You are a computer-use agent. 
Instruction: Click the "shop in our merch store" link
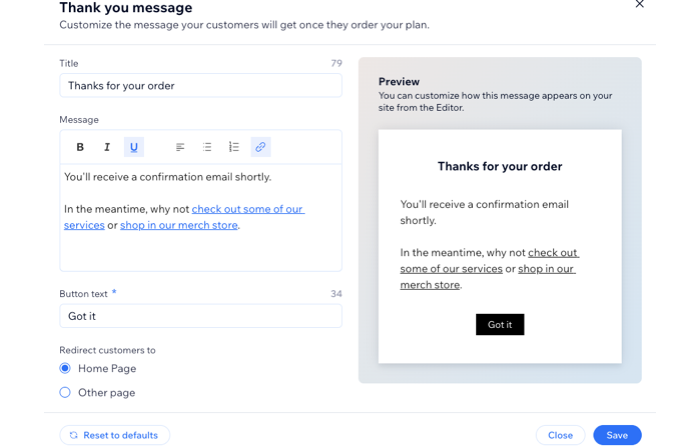179,225
